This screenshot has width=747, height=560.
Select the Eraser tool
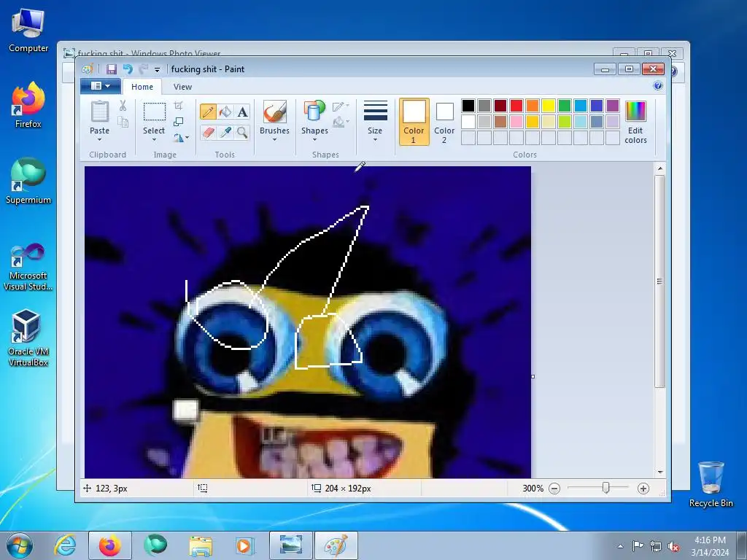(208, 132)
